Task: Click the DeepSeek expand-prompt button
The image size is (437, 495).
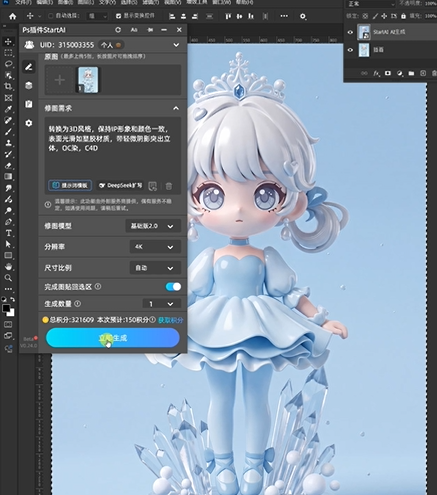Action: (121, 185)
